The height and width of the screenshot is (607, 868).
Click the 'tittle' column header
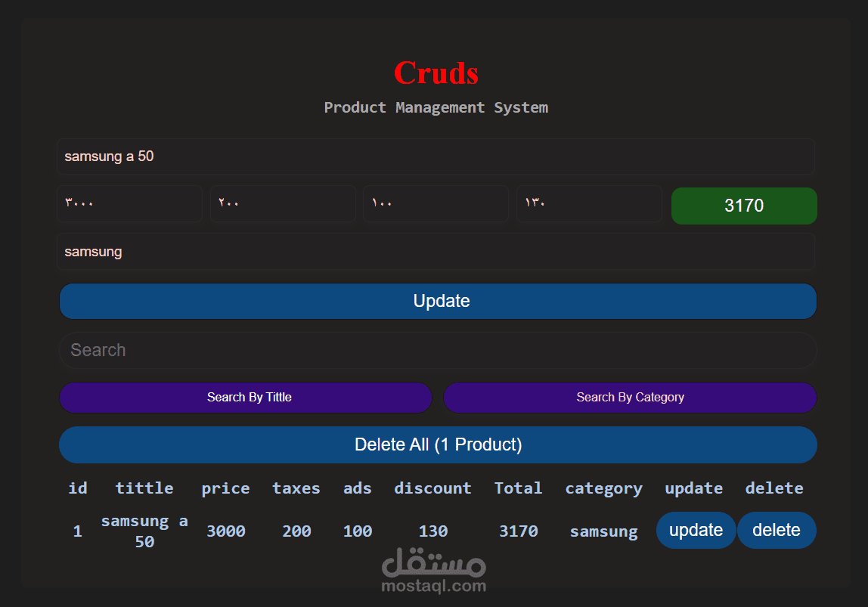point(144,488)
